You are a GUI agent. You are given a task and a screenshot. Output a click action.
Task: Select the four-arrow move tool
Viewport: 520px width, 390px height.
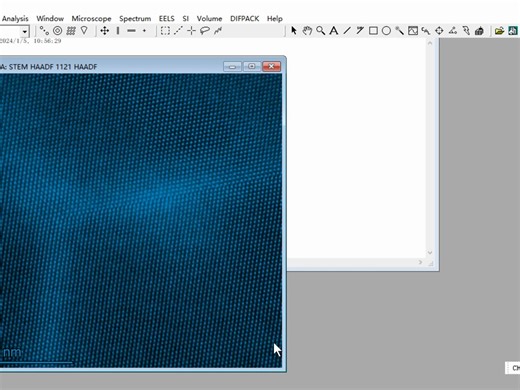(105, 31)
